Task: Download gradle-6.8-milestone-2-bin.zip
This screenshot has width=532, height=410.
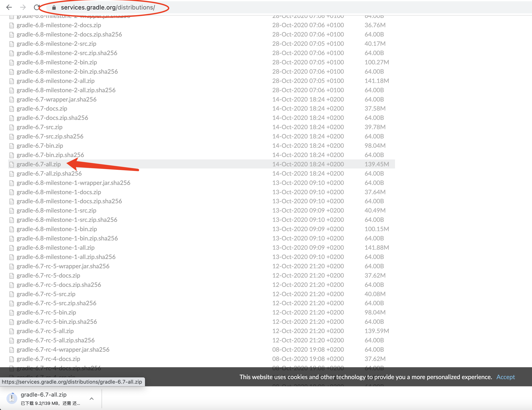Action: coord(57,62)
